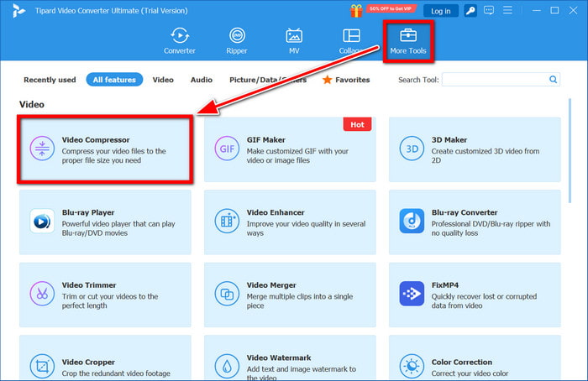588x381 pixels.
Task: Filter tools by Video category
Action: pyautogui.click(x=163, y=80)
